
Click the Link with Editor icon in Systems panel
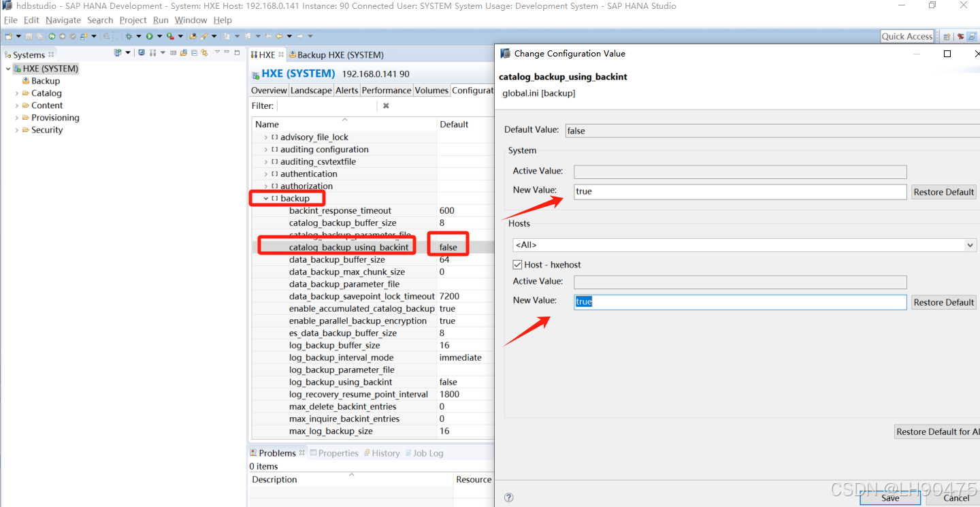click(x=205, y=53)
